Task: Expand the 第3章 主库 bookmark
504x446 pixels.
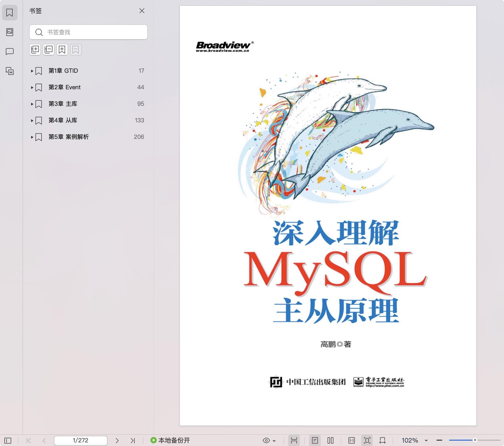Action: tap(32, 104)
